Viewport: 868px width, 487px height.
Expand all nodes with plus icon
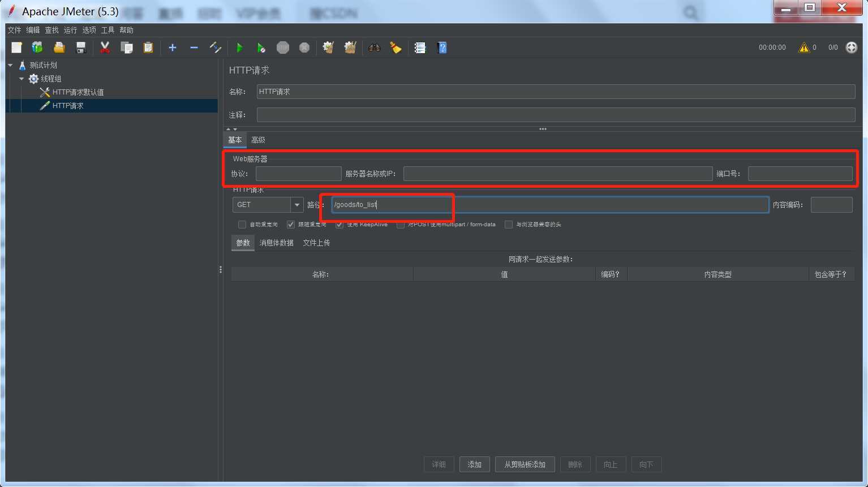pos(173,48)
